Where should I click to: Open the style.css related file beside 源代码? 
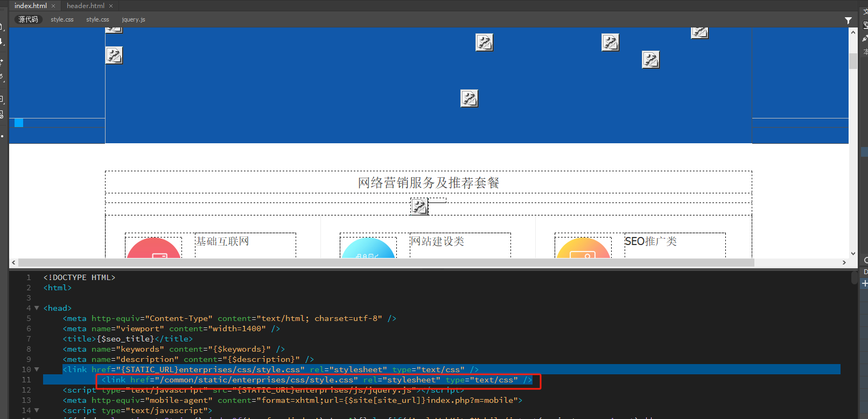(x=62, y=19)
